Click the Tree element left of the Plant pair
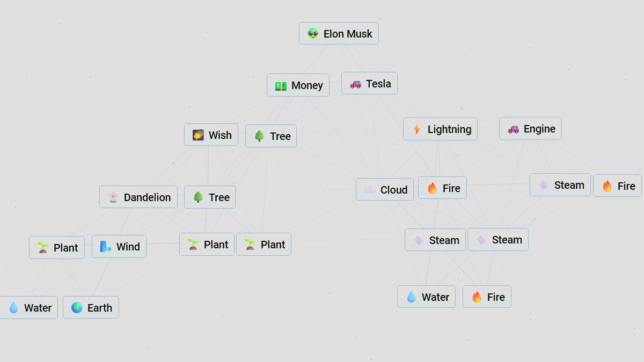 click(x=210, y=197)
